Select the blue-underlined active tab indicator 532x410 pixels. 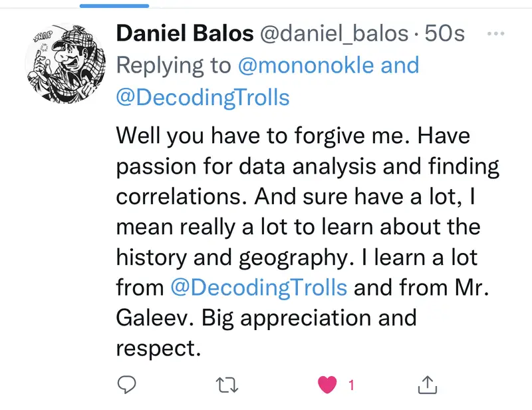[x=114, y=5]
